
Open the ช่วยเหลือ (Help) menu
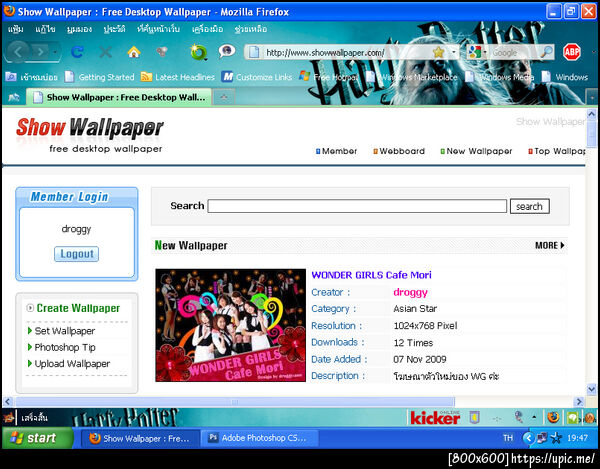click(x=250, y=29)
